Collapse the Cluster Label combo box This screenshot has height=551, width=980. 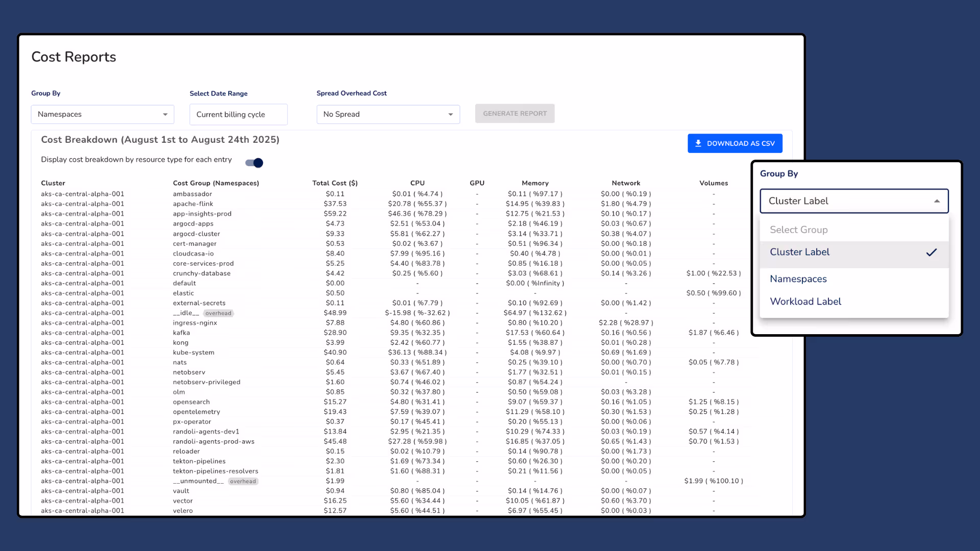pyautogui.click(x=854, y=201)
